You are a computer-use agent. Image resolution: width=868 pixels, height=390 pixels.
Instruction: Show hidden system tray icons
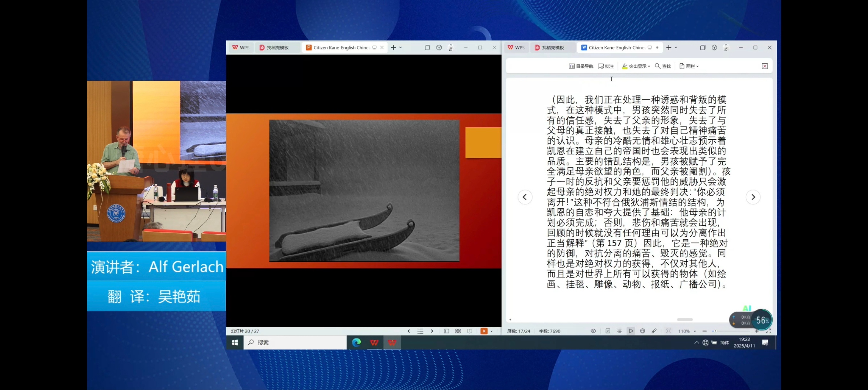[696, 343]
